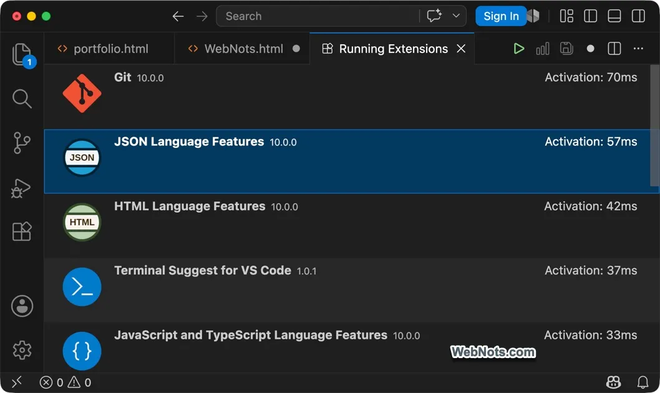The width and height of the screenshot is (660, 393).
Task: Click the Activation: 57ms text
Action: click(x=591, y=142)
